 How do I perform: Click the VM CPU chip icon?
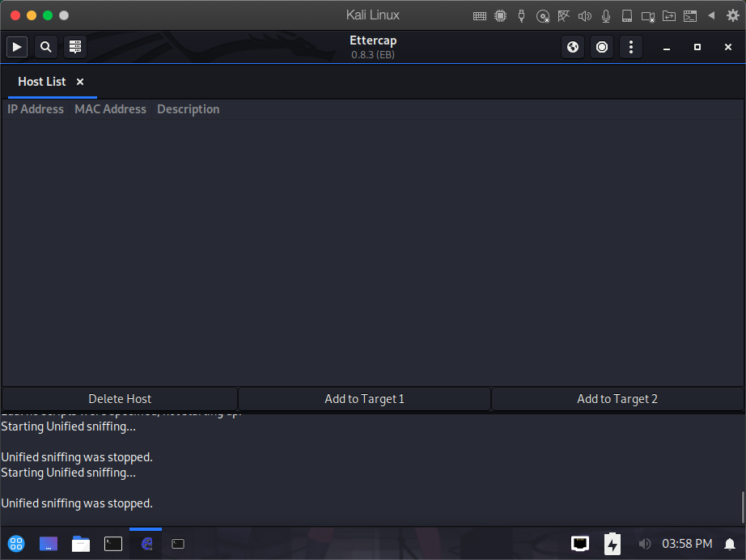(501, 15)
